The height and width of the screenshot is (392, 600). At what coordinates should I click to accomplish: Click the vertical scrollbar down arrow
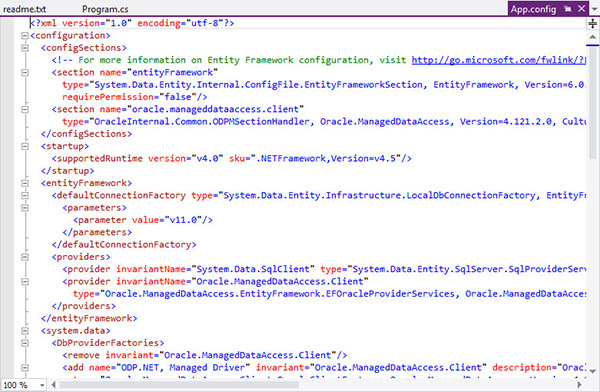pos(592,371)
